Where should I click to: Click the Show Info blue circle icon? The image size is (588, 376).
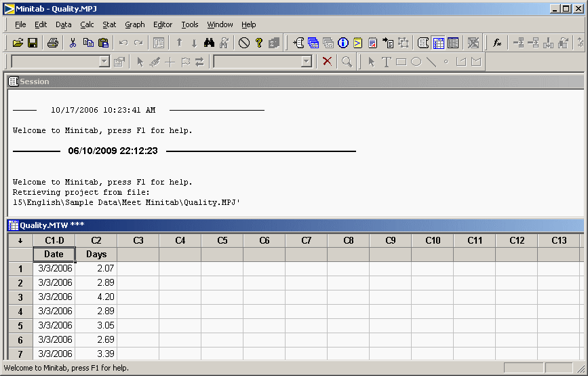coord(342,43)
